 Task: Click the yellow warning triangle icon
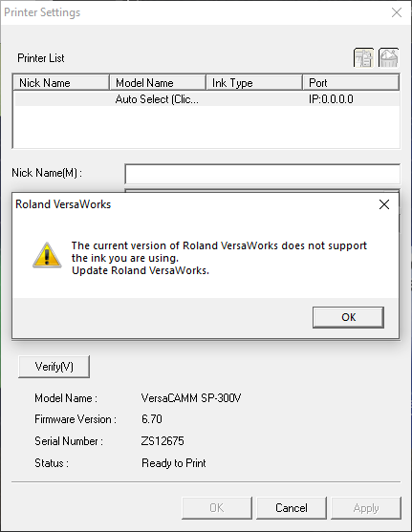[47, 255]
